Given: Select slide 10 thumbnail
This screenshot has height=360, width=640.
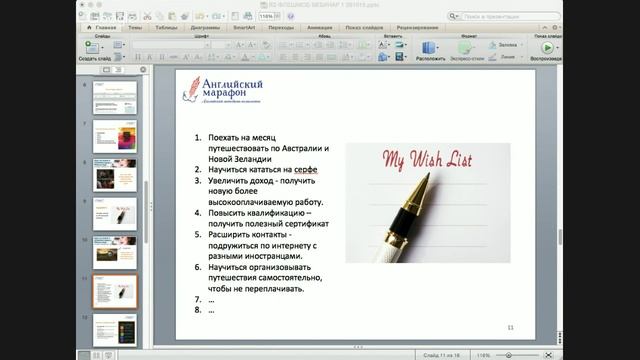Looking at the screenshot, I should 115,253.
